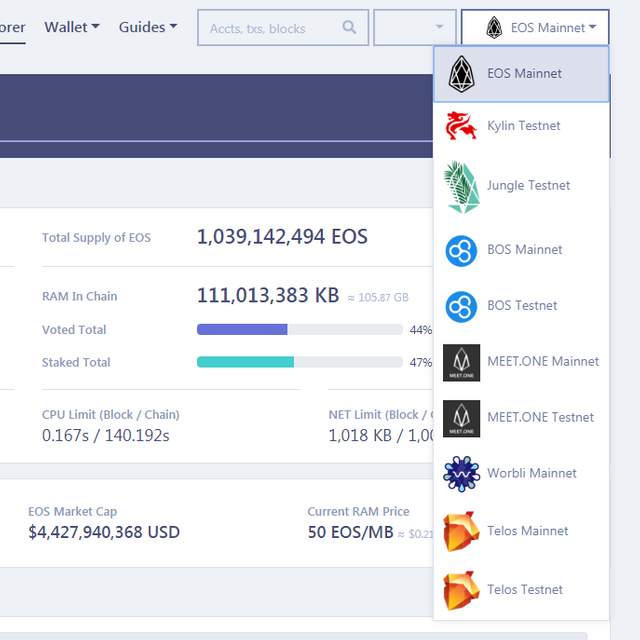This screenshot has width=640, height=640.
Task: Click the BOS Mainnet blue circle icon
Action: pyautogui.click(x=461, y=251)
